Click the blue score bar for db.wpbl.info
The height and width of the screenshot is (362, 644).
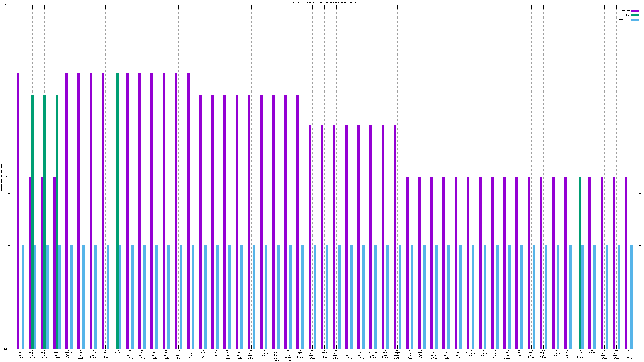[x=23, y=297]
